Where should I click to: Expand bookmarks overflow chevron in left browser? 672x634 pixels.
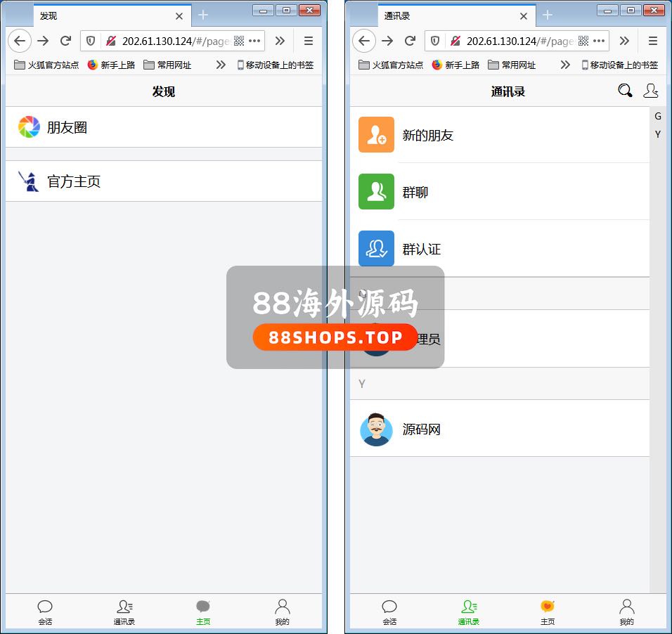coord(221,65)
